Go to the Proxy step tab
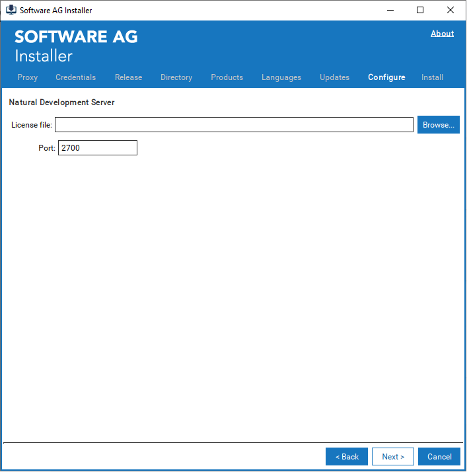469x476 pixels. click(28, 77)
